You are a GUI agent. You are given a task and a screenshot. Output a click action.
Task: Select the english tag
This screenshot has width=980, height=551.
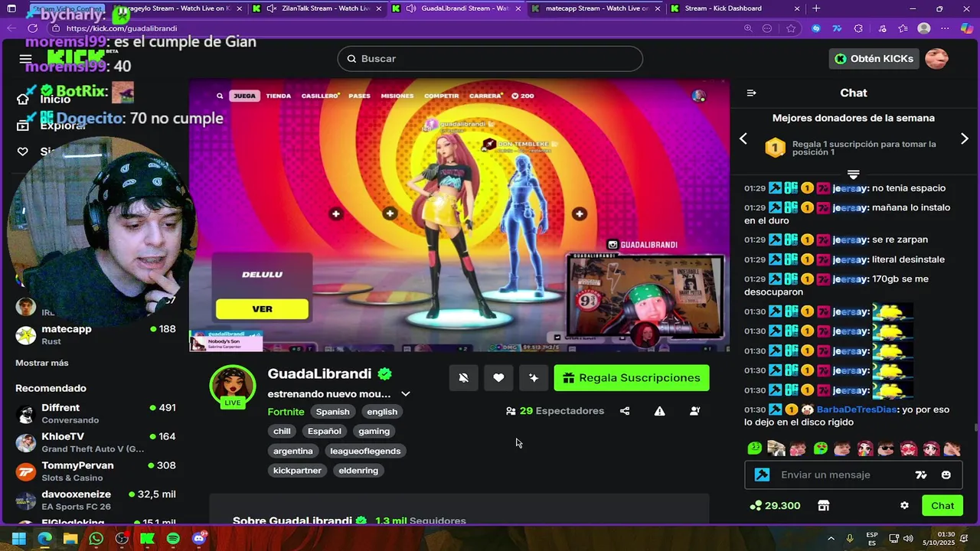(x=382, y=412)
